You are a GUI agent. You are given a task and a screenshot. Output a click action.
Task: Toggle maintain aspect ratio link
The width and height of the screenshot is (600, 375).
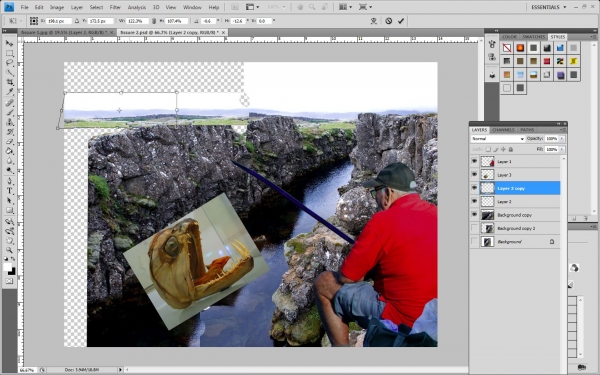(154, 21)
